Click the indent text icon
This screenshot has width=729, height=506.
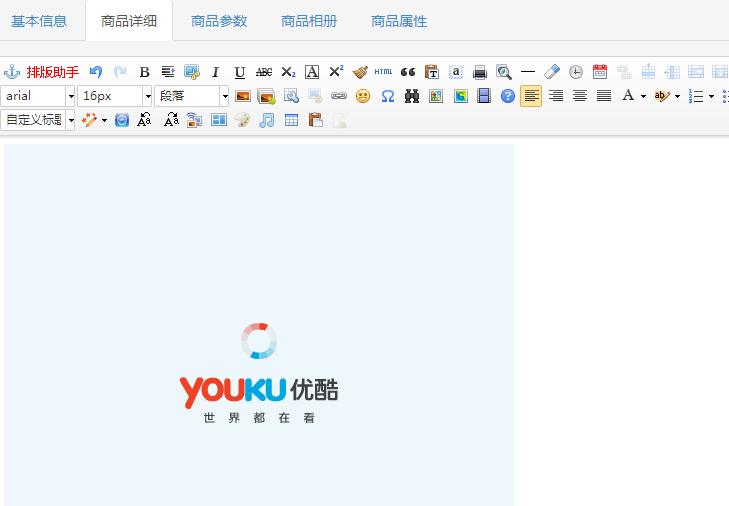[168, 72]
